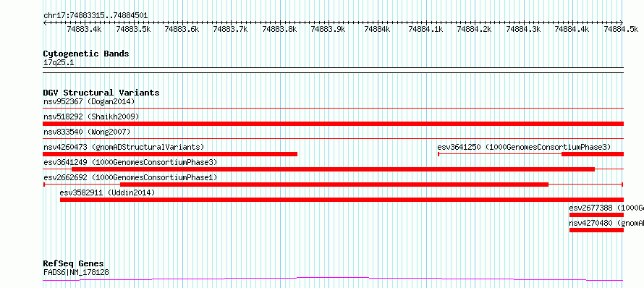This screenshot has height=288, width=644.
Task: Toggle the RefSeq Genes track header
Action: (x=73, y=263)
